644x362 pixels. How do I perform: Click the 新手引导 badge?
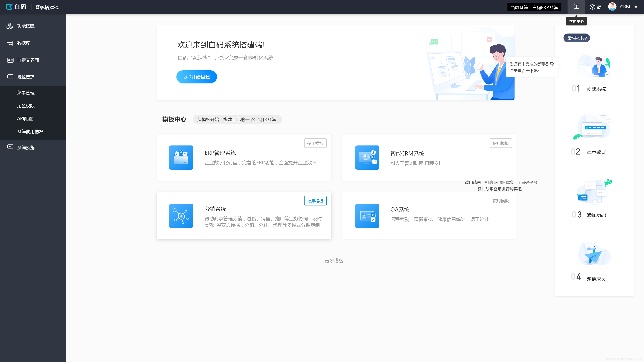577,38
